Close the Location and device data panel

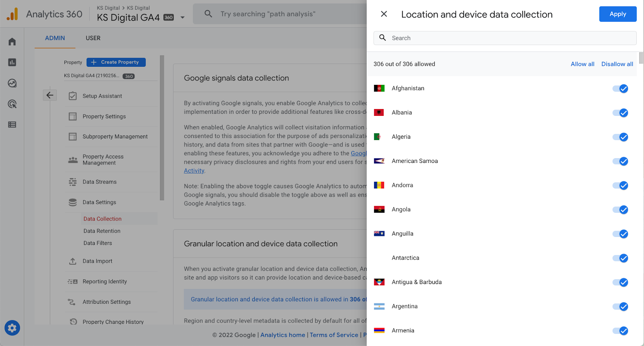pos(384,14)
